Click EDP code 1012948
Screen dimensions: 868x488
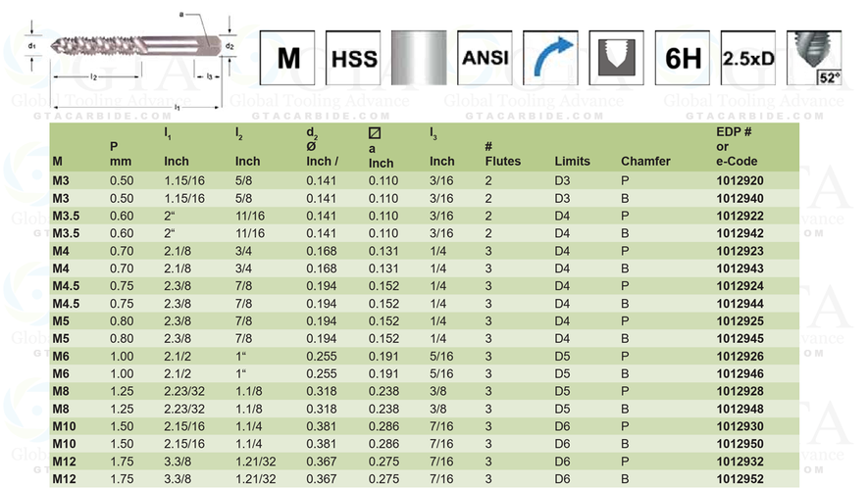coord(740,409)
